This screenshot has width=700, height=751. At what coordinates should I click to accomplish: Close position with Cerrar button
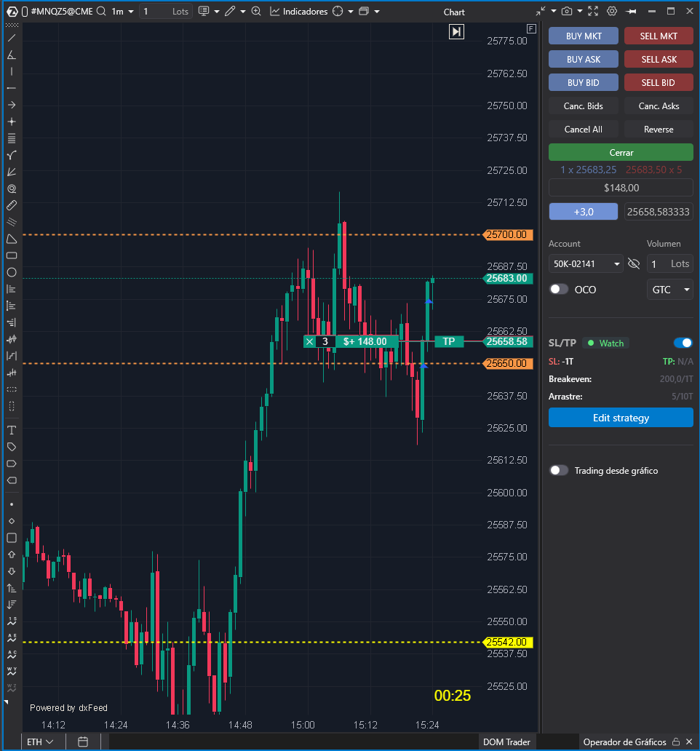(x=621, y=152)
